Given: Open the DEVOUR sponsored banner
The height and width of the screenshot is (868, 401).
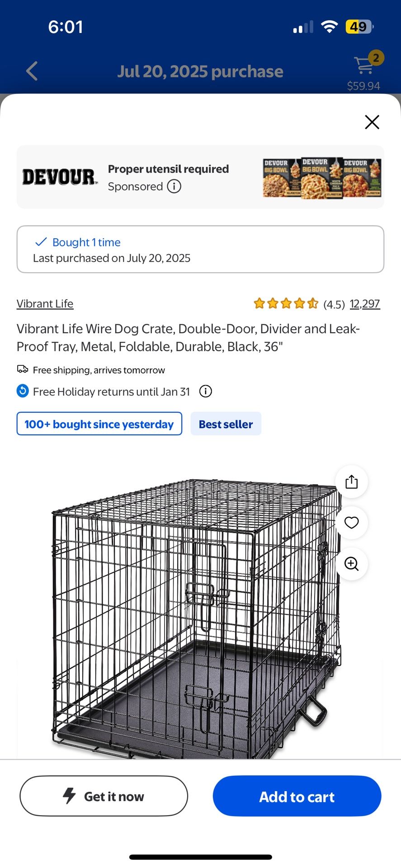Looking at the screenshot, I should coord(200,176).
